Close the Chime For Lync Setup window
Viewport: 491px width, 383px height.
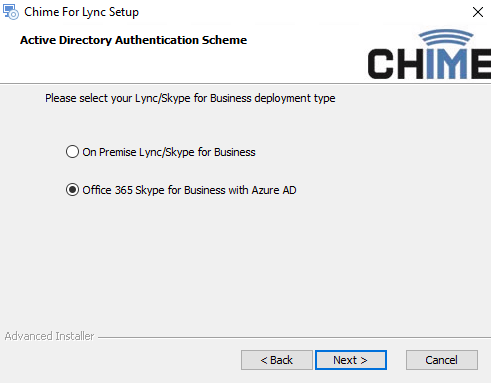point(478,12)
